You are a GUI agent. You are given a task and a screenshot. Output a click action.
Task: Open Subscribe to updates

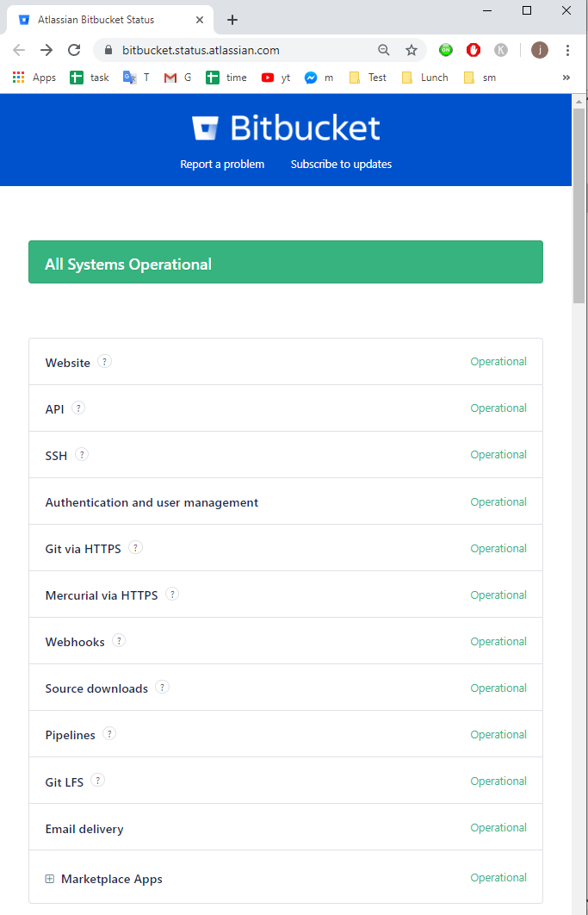coord(341,165)
